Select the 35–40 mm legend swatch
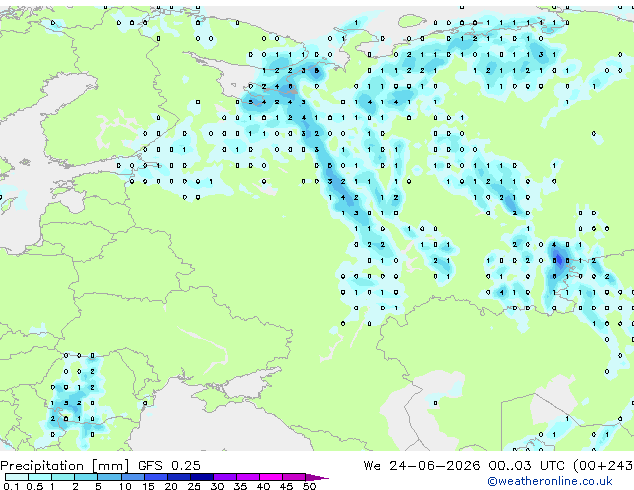This screenshot has height=490, width=634. [x=248, y=477]
